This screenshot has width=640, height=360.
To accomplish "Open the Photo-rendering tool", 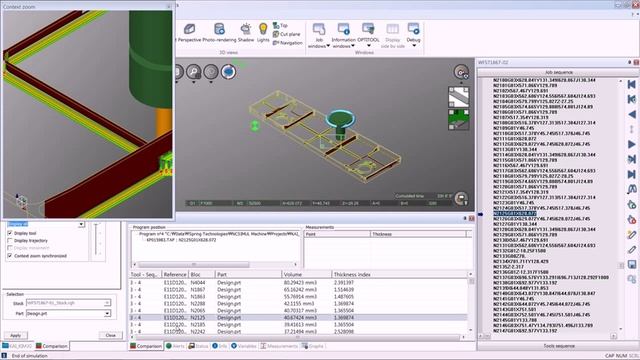I will 219,33.
